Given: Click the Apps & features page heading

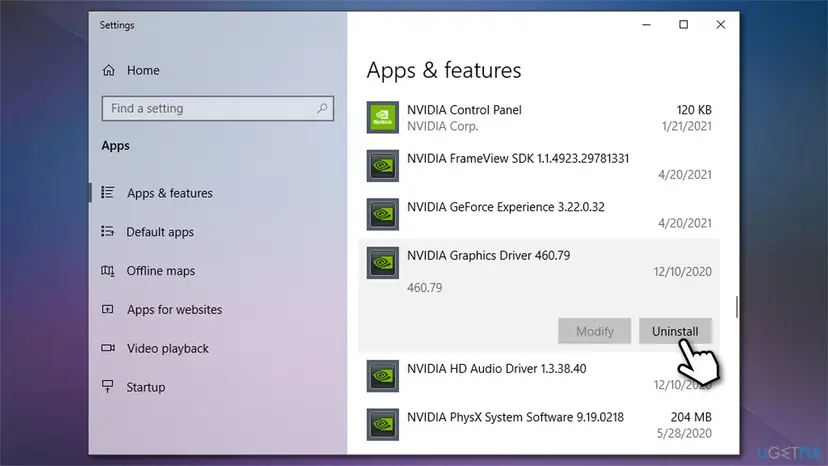Looking at the screenshot, I should pos(444,70).
